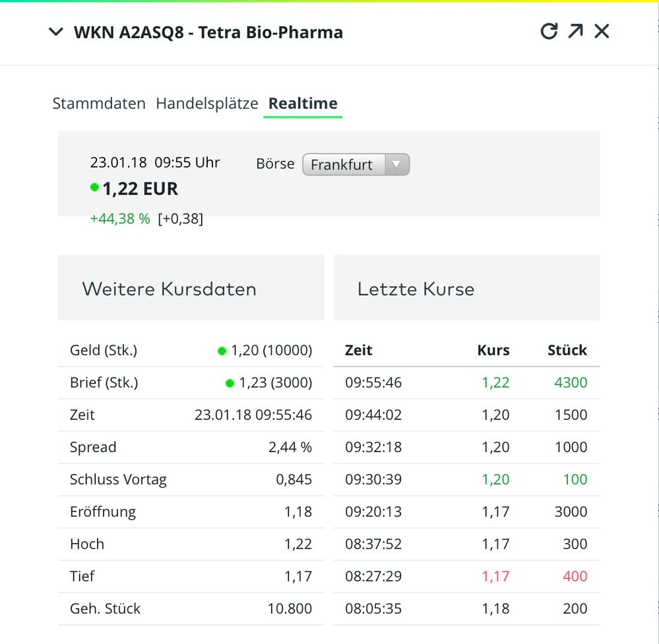Screen dimensions: 659x644
Task: Click the Spread 2,44 % row
Action: [191, 447]
